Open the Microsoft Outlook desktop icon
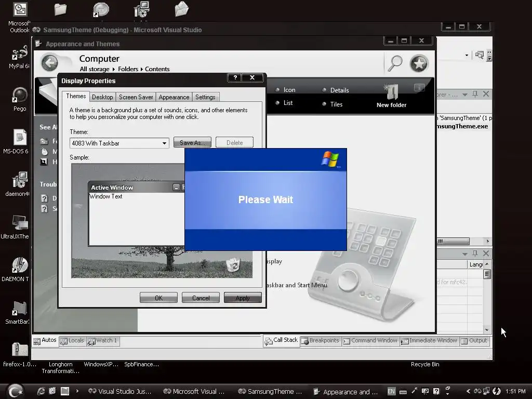The image size is (532, 399). (x=20, y=17)
